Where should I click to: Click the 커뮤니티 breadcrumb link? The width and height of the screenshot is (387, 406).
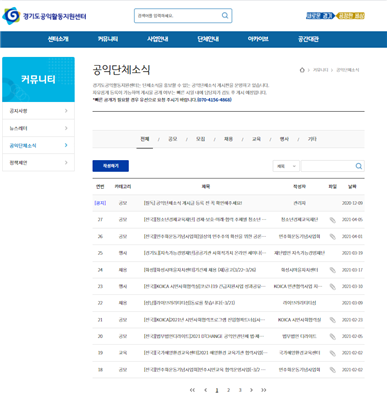(x=320, y=70)
